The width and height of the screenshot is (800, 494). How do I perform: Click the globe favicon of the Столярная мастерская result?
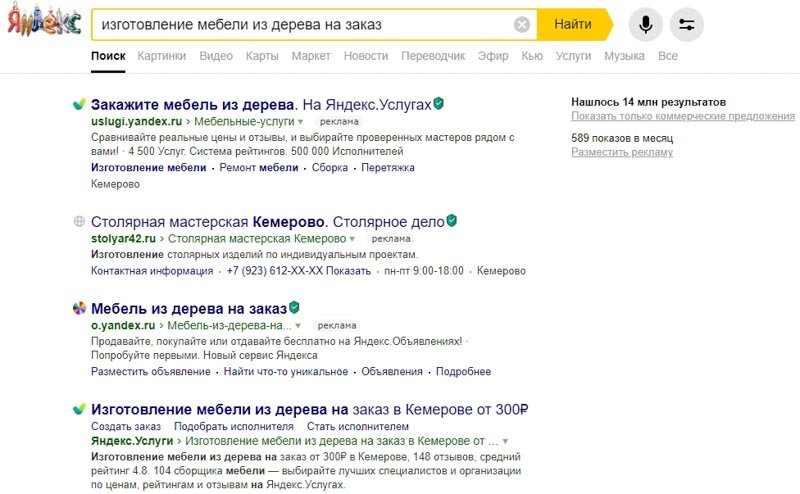coord(79,221)
